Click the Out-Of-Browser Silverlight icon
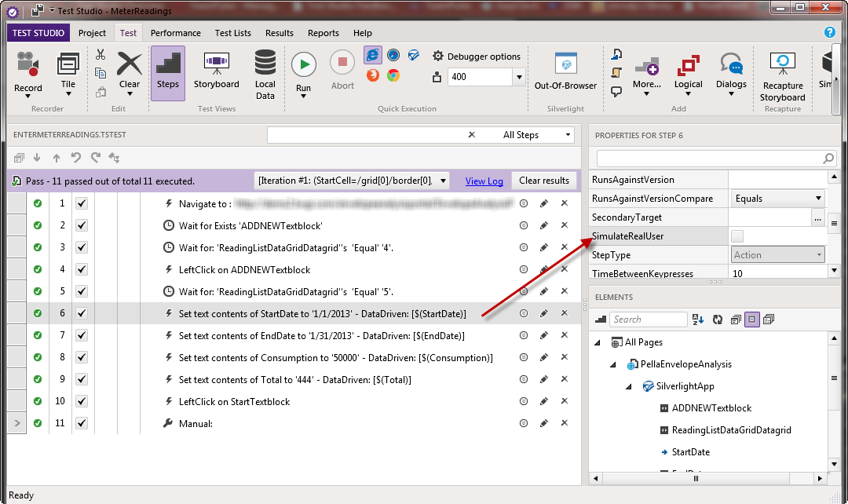This screenshot has width=848, height=504. [x=565, y=65]
